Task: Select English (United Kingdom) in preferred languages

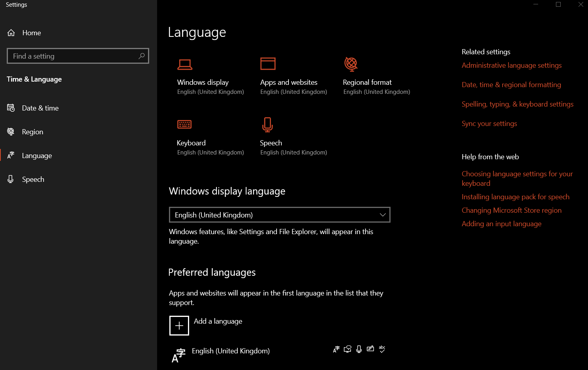Action: click(231, 351)
